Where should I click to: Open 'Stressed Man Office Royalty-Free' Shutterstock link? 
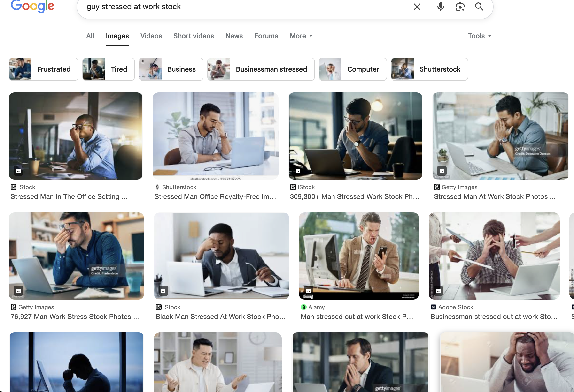(x=215, y=197)
